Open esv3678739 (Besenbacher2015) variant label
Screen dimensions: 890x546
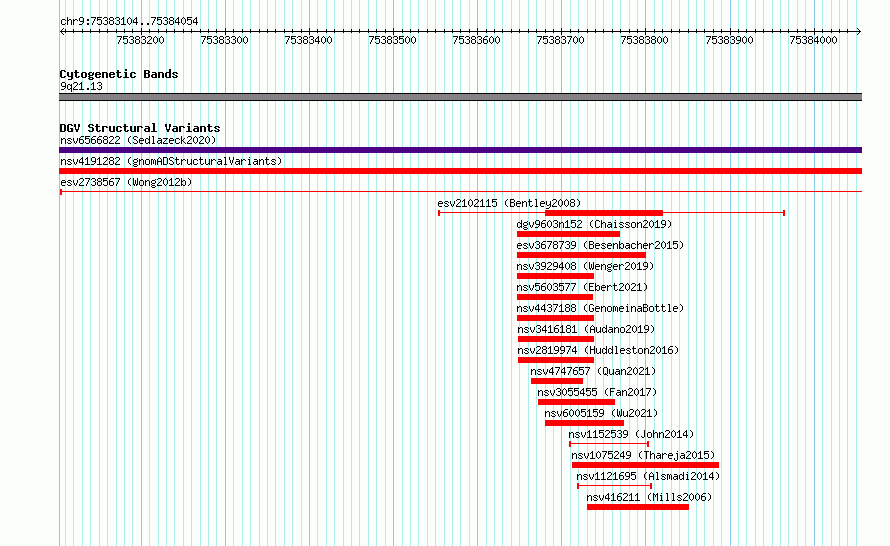point(600,245)
